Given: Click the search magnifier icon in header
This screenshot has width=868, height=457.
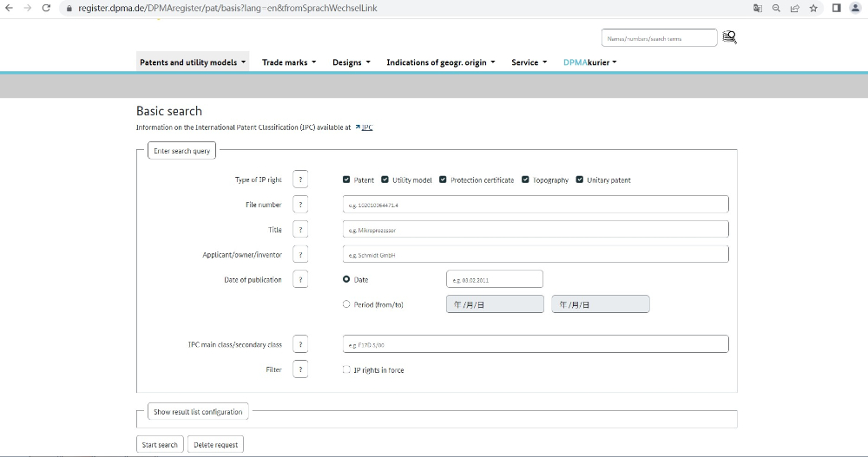Looking at the screenshot, I should [729, 37].
